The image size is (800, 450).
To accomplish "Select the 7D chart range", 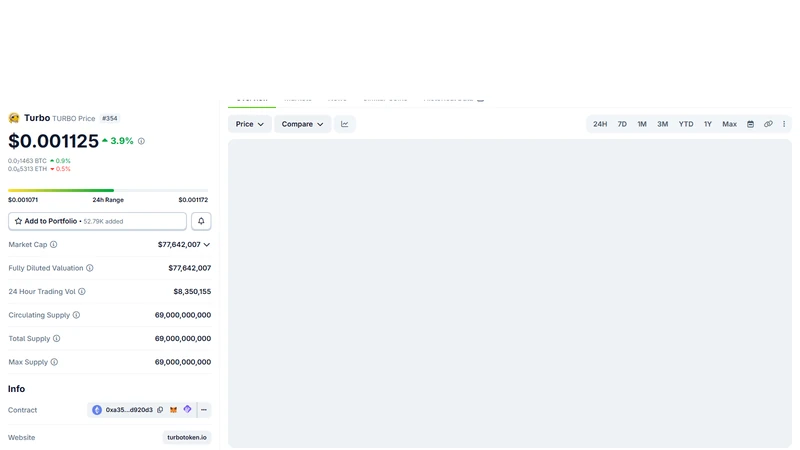I will (x=622, y=124).
